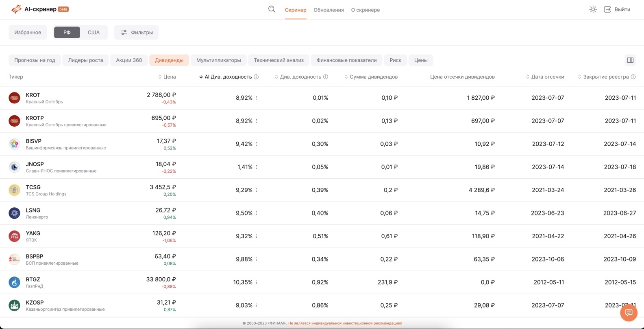Screen dimensions: 644x329
Task: Open the search magnifier icon
Action: (272, 9)
